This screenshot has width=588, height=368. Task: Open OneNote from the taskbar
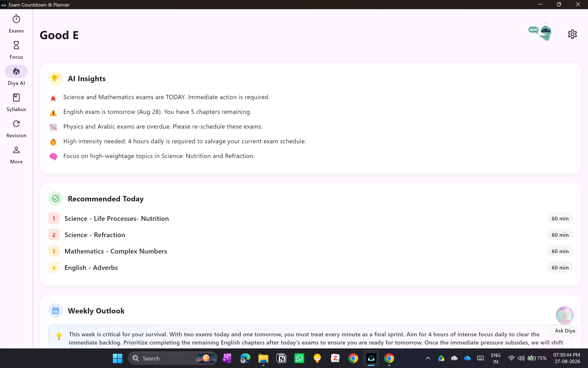tap(227, 358)
